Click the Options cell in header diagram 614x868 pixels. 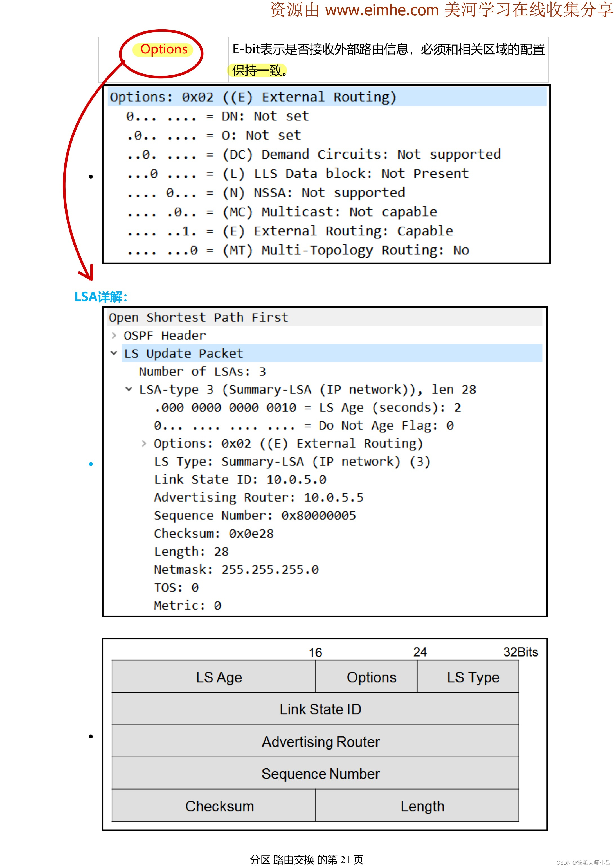tap(371, 677)
